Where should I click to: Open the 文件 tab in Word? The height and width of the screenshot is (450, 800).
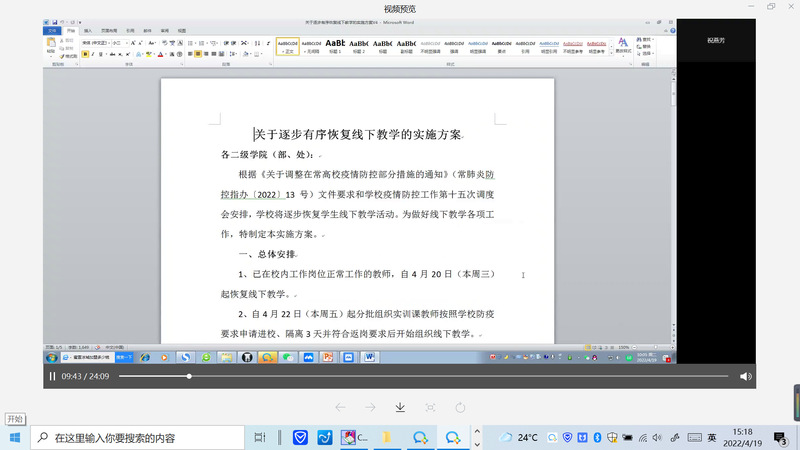click(52, 31)
